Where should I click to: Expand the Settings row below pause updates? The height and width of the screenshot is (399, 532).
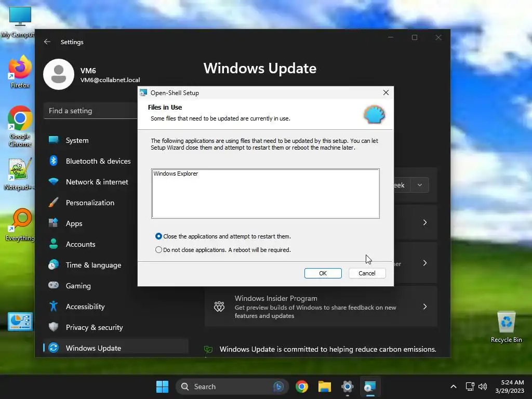pyautogui.click(x=425, y=222)
